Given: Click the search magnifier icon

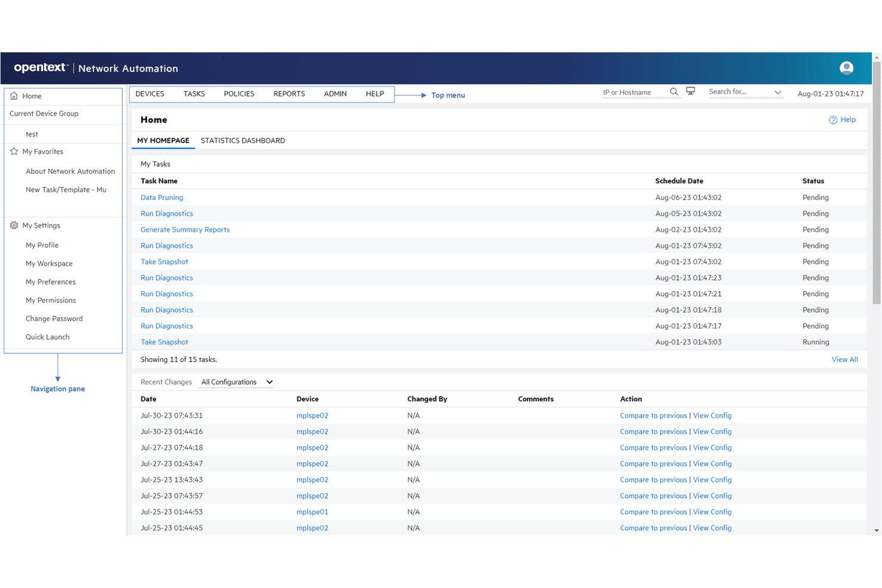Looking at the screenshot, I should point(674,92).
